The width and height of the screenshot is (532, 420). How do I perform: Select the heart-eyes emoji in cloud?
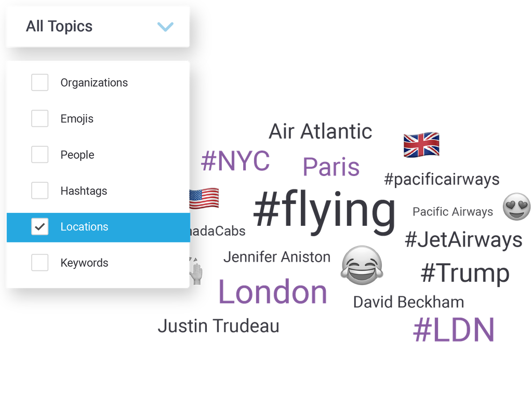click(516, 207)
